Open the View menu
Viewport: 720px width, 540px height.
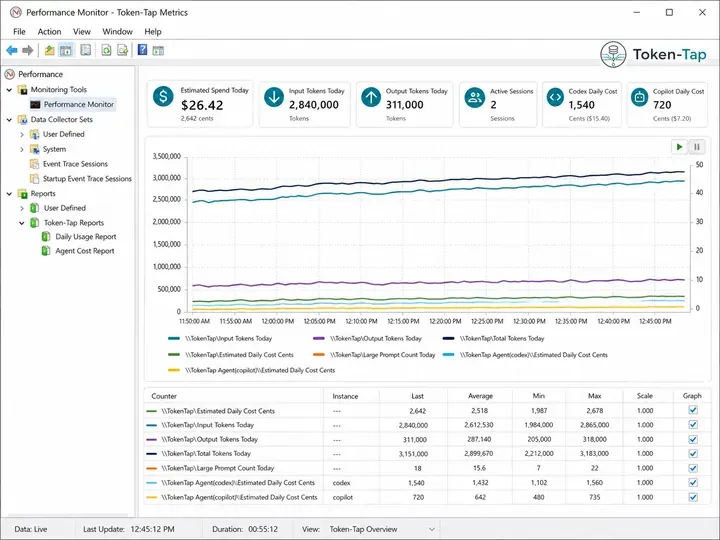[x=82, y=32]
